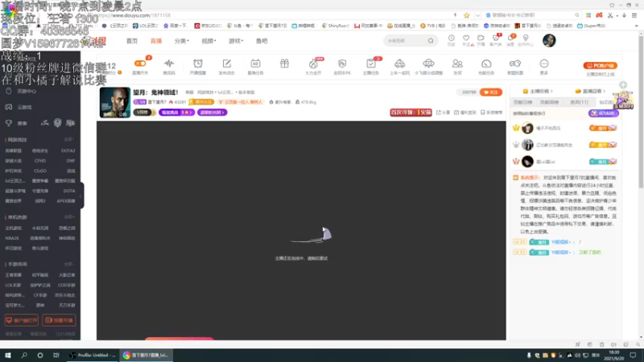This screenshot has width=644, height=362.
Task: Click the speedometer gauge icon
Action: click(486, 64)
